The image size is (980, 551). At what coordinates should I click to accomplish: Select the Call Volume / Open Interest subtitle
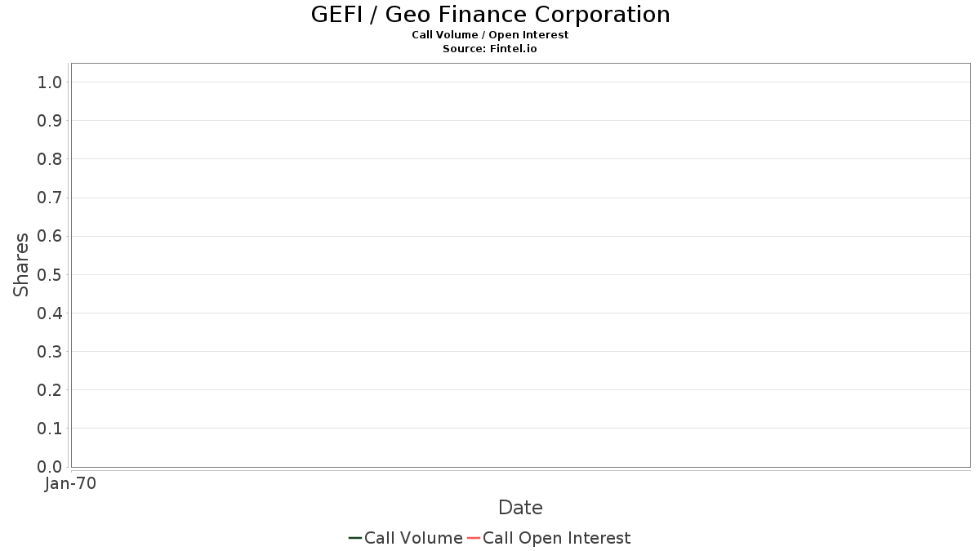coord(490,35)
